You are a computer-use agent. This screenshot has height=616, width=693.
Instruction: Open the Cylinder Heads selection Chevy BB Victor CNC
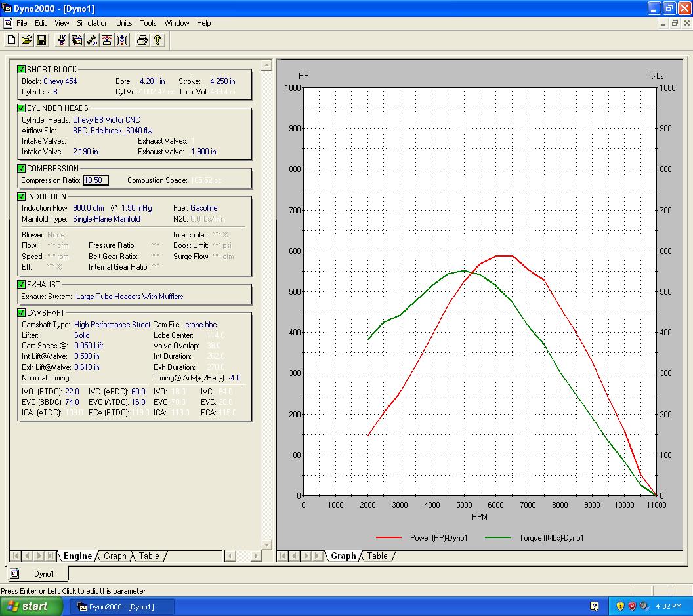tap(106, 120)
